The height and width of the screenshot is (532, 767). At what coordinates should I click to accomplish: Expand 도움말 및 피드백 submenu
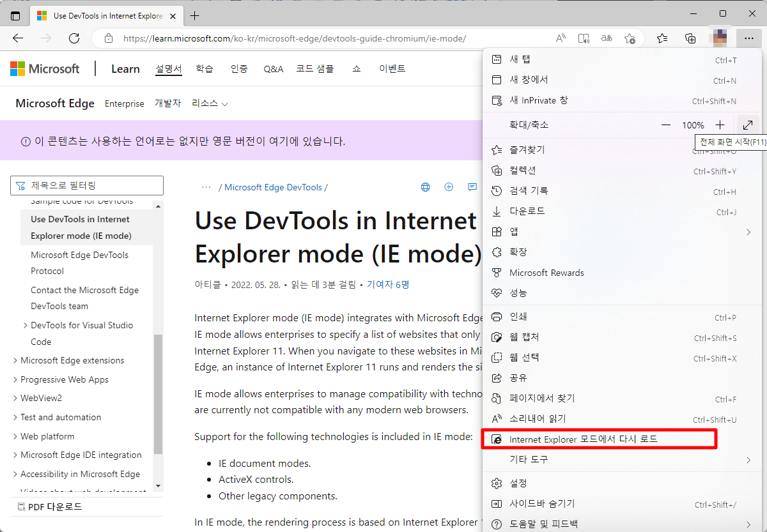click(x=623, y=524)
